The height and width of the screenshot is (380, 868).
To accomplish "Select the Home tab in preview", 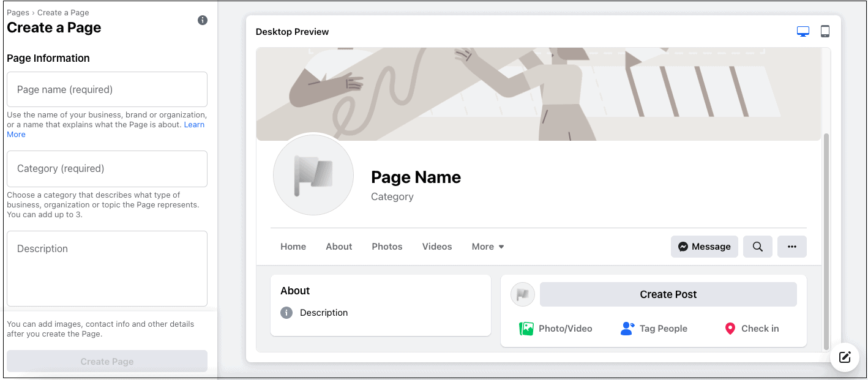I will click(x=293, y=247).
